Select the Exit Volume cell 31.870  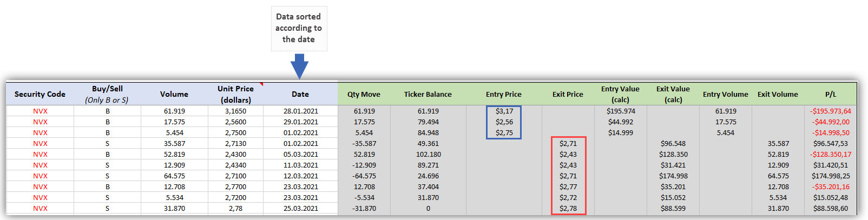[778, 209]
